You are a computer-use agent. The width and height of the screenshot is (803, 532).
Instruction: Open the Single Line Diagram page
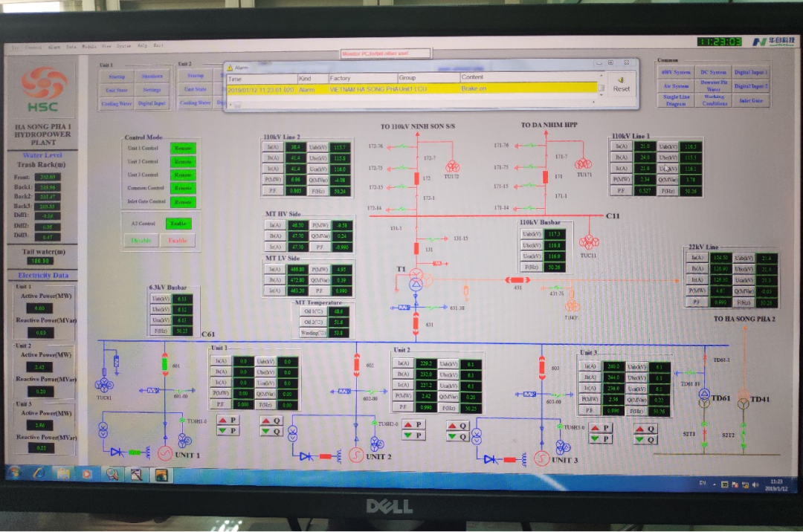pyautogui.click(x=676, y=100)
